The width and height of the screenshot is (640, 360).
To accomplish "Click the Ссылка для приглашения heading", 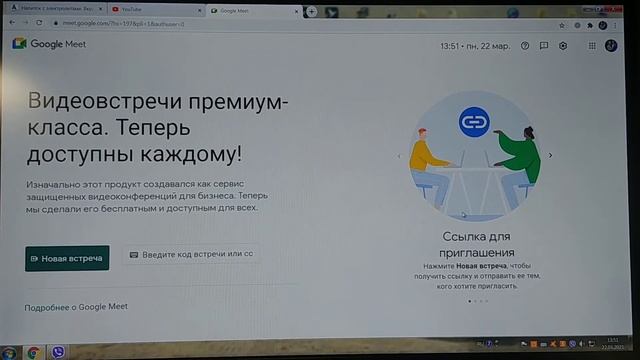I will (x=476, y=244).
